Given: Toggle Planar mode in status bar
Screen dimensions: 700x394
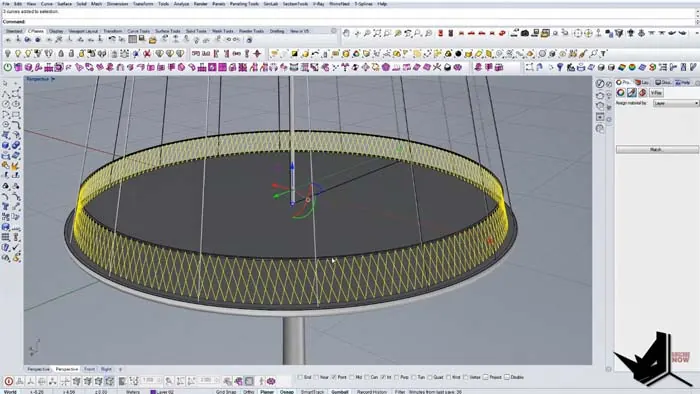Looking at the screenshot, I should (267, 392).
